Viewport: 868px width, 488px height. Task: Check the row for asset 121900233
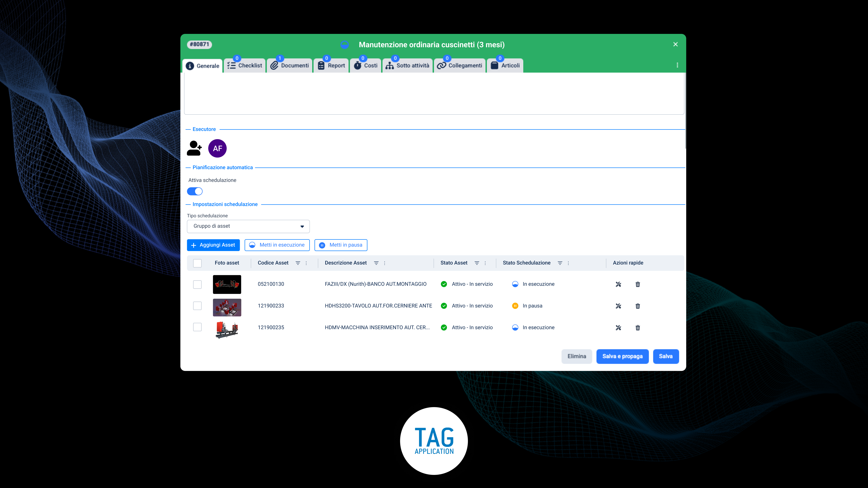coord(197,306)
